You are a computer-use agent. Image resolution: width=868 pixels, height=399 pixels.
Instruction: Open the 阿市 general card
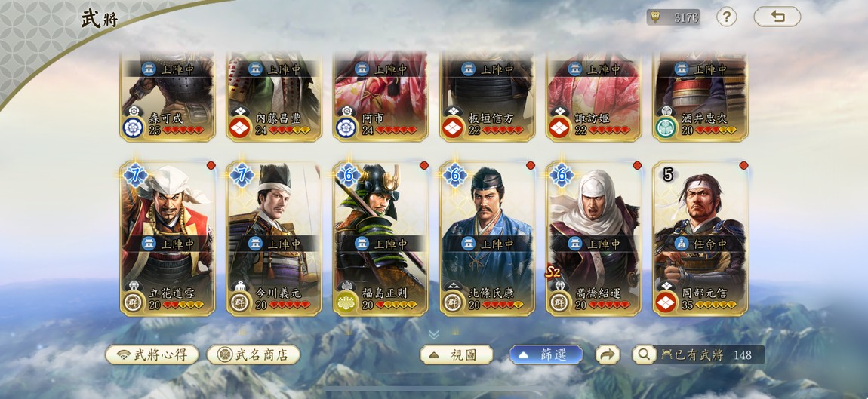point(380,97)
